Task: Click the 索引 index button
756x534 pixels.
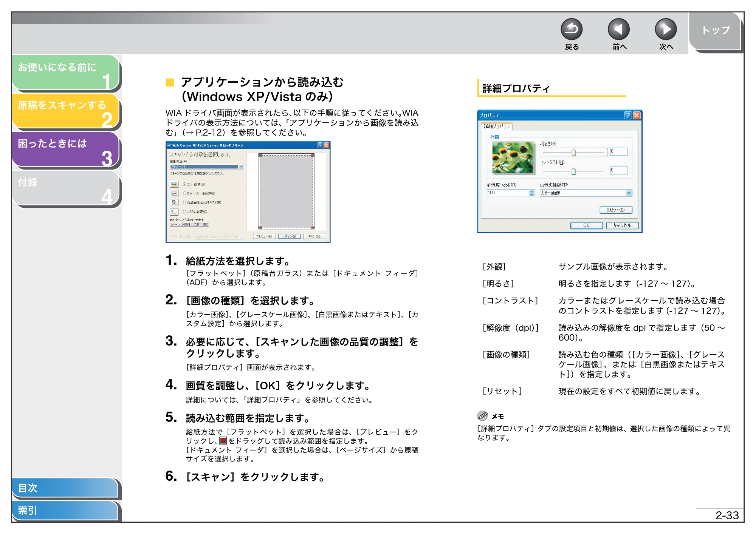Action: pyautogui.click(x=65, y=511)
